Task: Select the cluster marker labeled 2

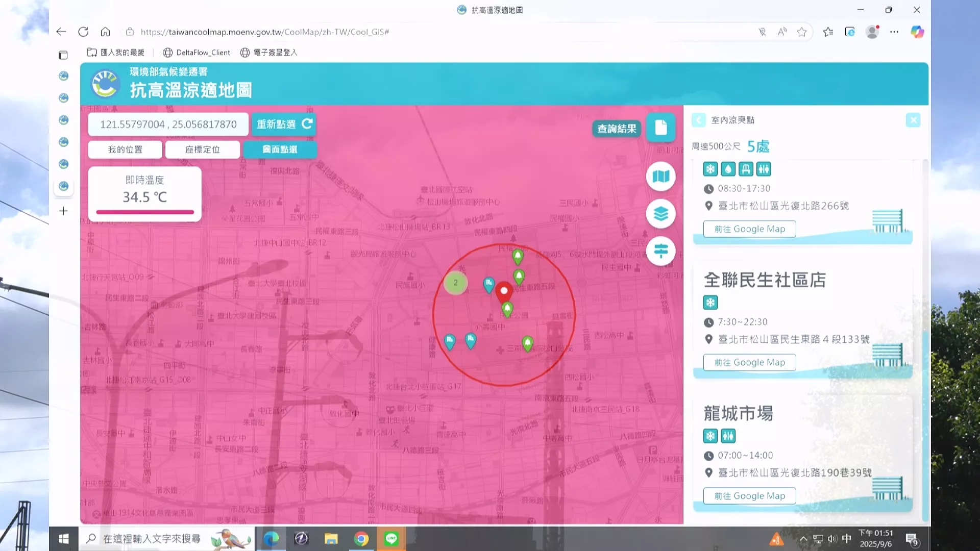Action: coord(455,283)
